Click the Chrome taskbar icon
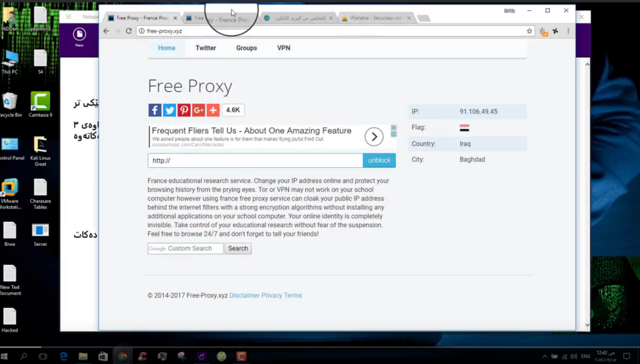640x364 pixels. (122, 357)
